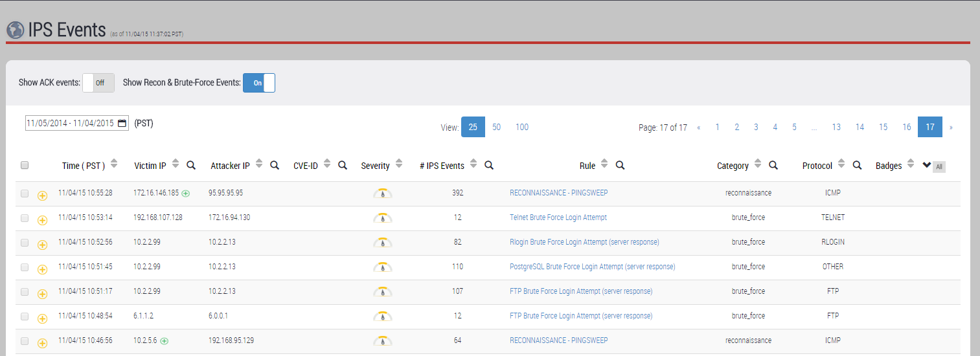
Task: Jump to page 13
Action: [836, 127]
